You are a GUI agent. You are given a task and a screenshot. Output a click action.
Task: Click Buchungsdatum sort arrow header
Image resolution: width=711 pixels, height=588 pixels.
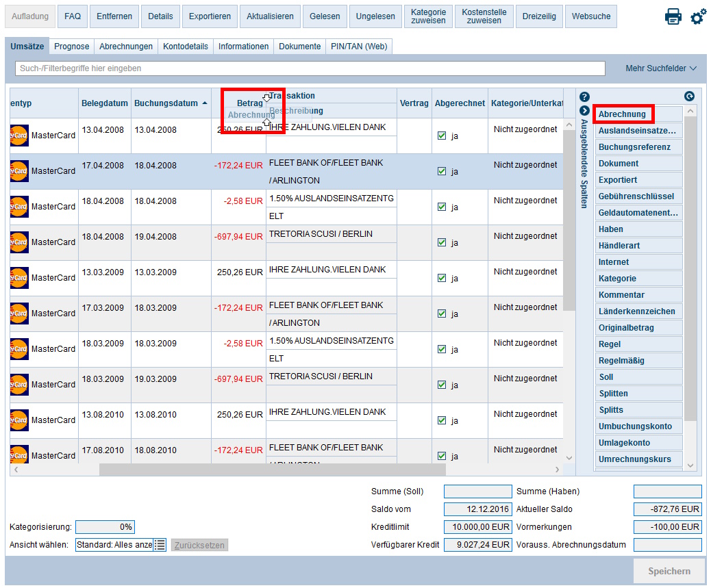[204, 103]
